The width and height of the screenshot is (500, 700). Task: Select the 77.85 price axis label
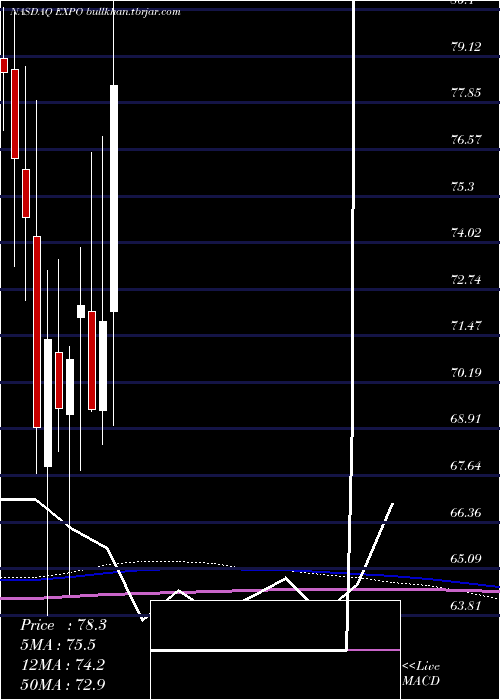[x=467, y=93]
